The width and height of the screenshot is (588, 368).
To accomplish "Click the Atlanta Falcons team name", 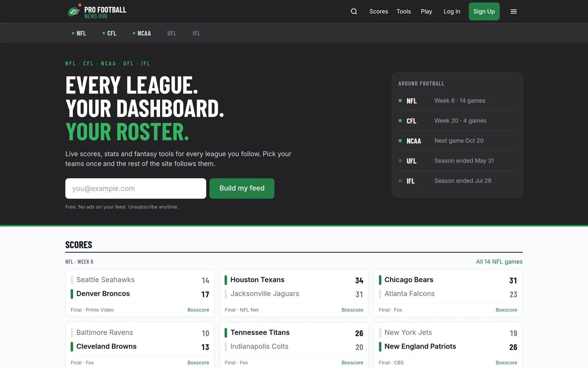I will [409, 294].
